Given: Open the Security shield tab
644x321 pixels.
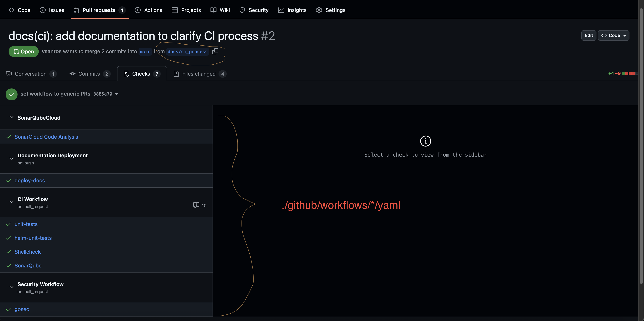Looking at the screenshot, I should (x=254, y=10).
